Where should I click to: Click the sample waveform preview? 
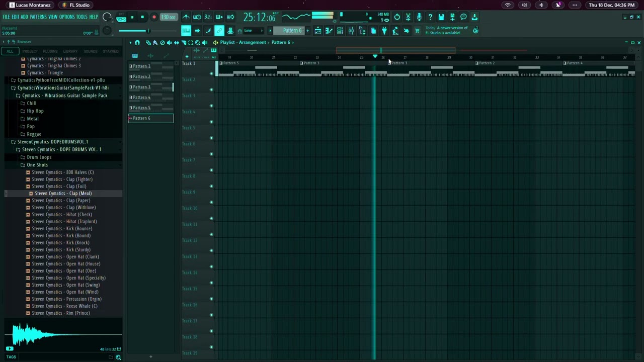pos(62,334)
